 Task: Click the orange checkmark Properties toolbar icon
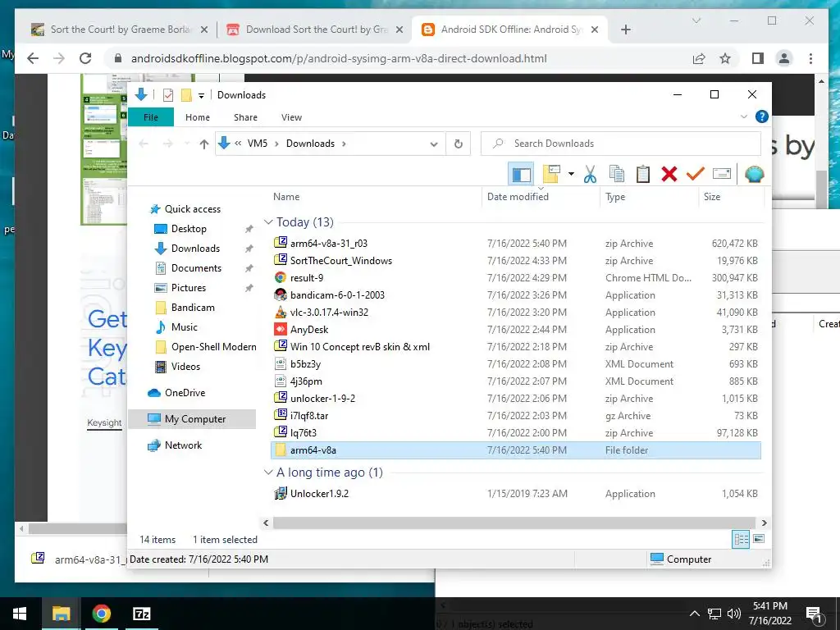[696, 174]
